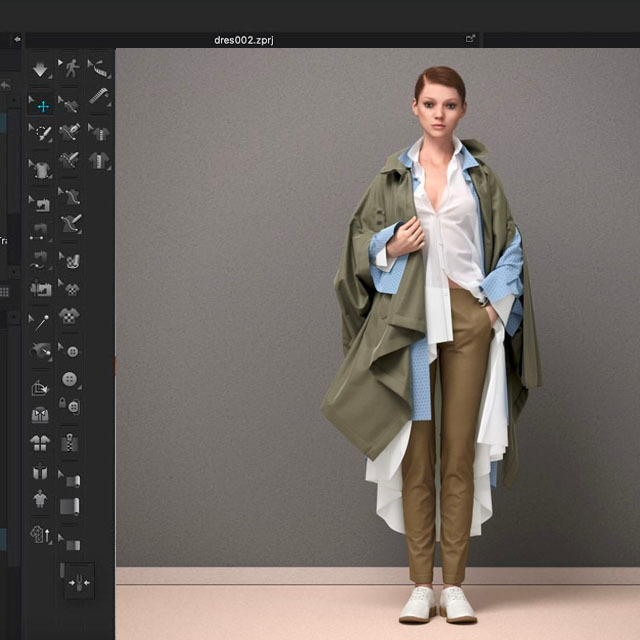Pop out the 3D window using undock icon

470,39
